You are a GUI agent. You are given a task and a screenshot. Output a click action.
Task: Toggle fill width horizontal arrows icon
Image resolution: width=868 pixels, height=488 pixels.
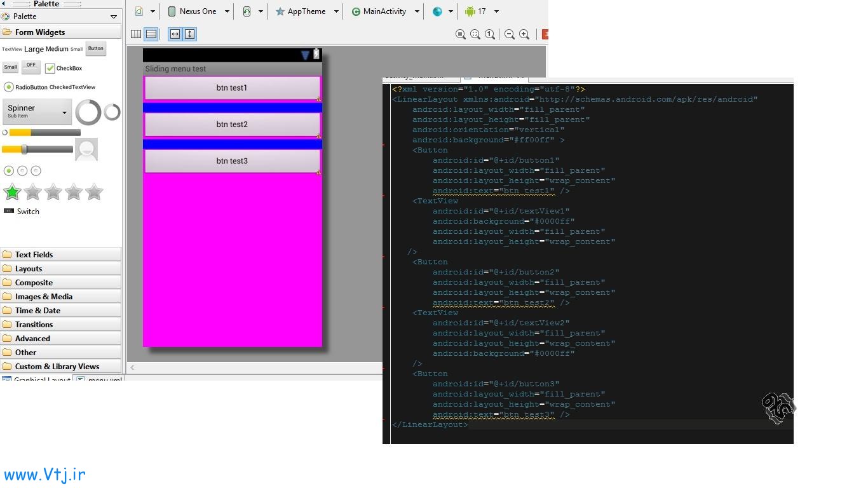pos(175,34)
